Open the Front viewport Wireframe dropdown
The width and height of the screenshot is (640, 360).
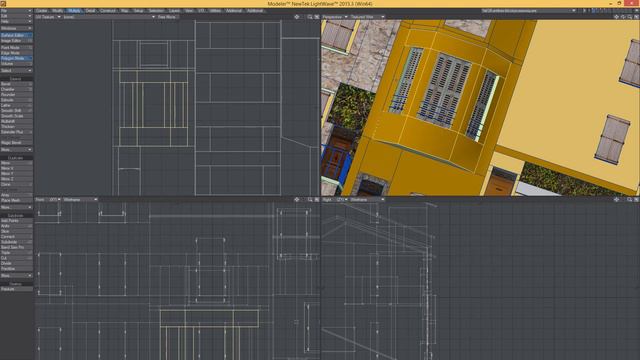(80, 200)
